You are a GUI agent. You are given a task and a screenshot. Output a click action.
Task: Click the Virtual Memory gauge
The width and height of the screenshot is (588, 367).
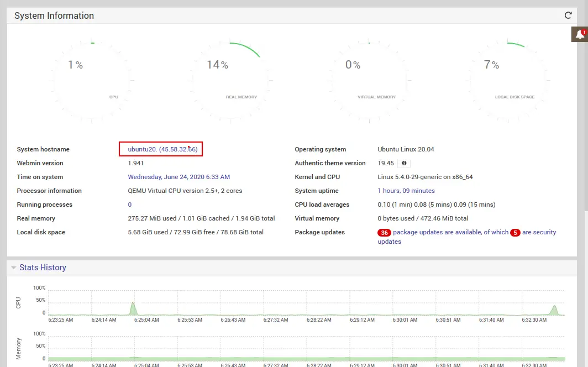pos(369,80)
